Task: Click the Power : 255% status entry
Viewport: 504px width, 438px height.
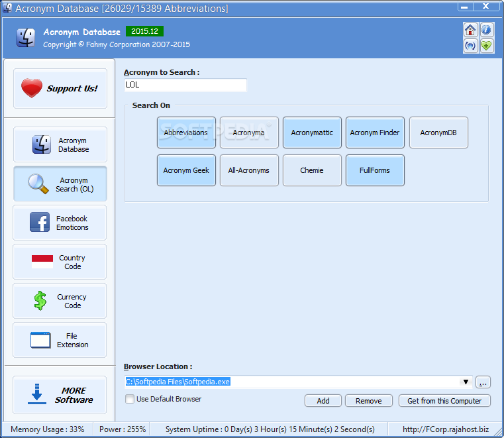Action: 123,429
